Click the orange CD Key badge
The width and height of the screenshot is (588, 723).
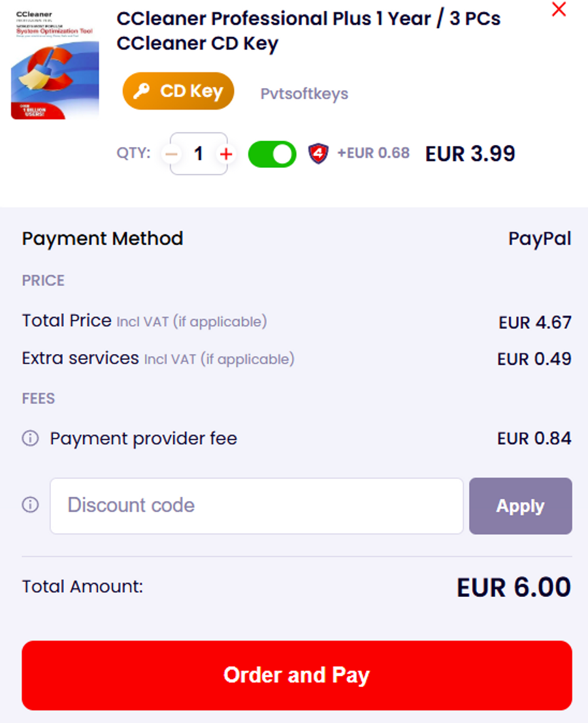pyautogui.click(x=178, y=91)
